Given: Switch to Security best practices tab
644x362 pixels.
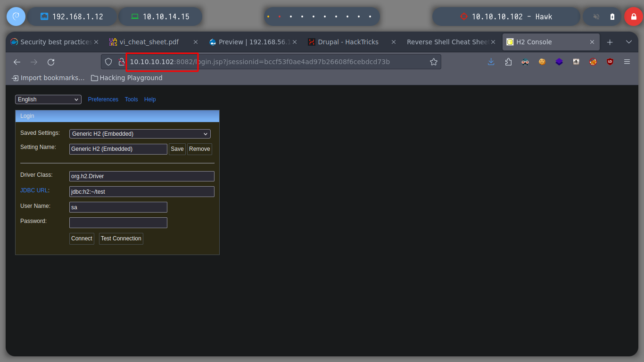Looking at the screenshot, I should (55, 42).
